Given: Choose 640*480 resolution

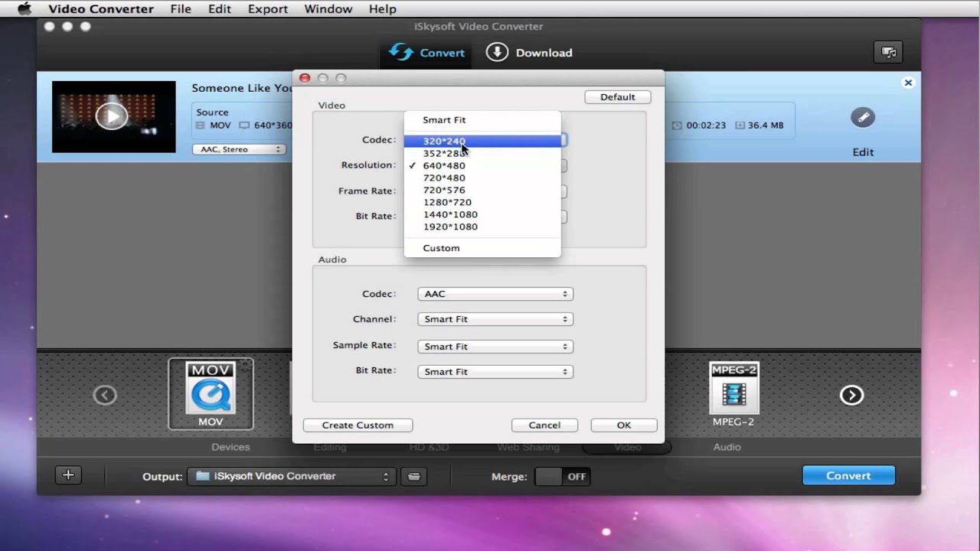Looking at the screenshot, I should click(482, 165).
